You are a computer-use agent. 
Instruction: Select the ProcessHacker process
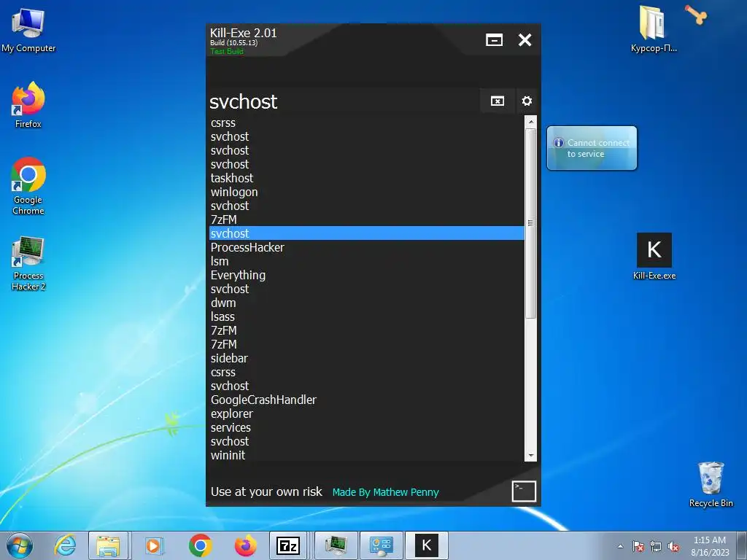366,247
